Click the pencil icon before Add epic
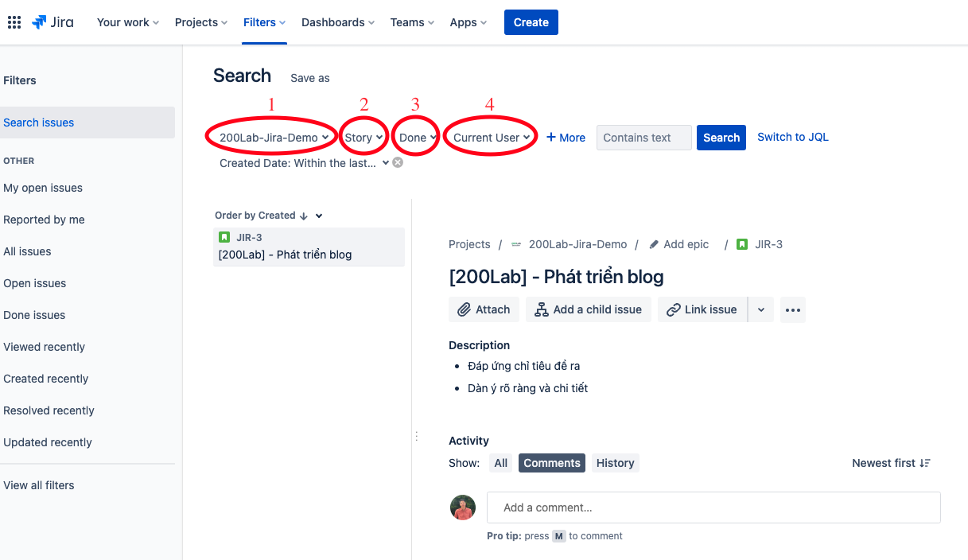 [654, 244]
